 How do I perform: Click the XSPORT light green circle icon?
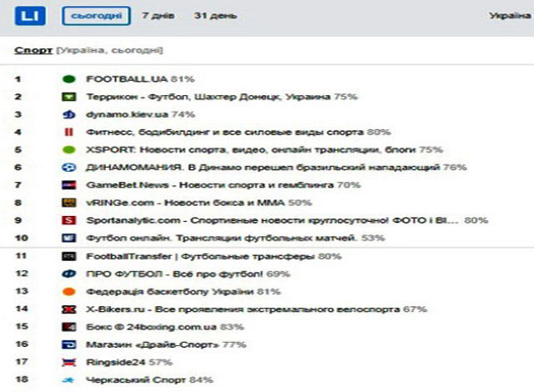[x=68, y=150]
